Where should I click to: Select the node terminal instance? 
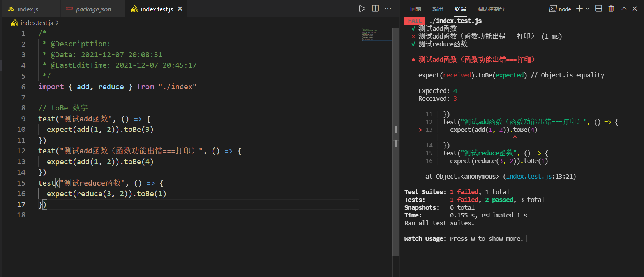tap(560, 9)
